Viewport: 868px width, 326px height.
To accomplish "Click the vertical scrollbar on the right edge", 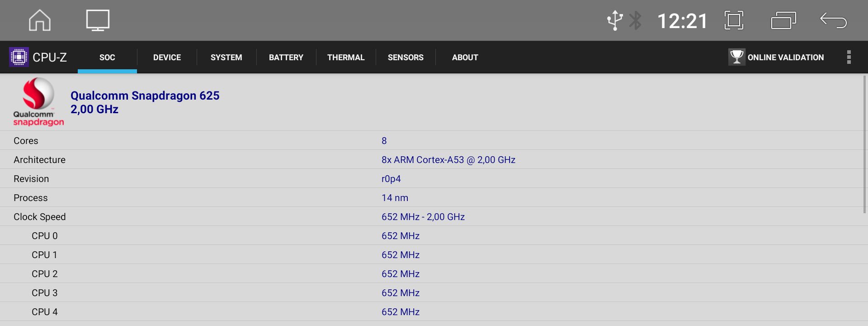I will 864,144.
